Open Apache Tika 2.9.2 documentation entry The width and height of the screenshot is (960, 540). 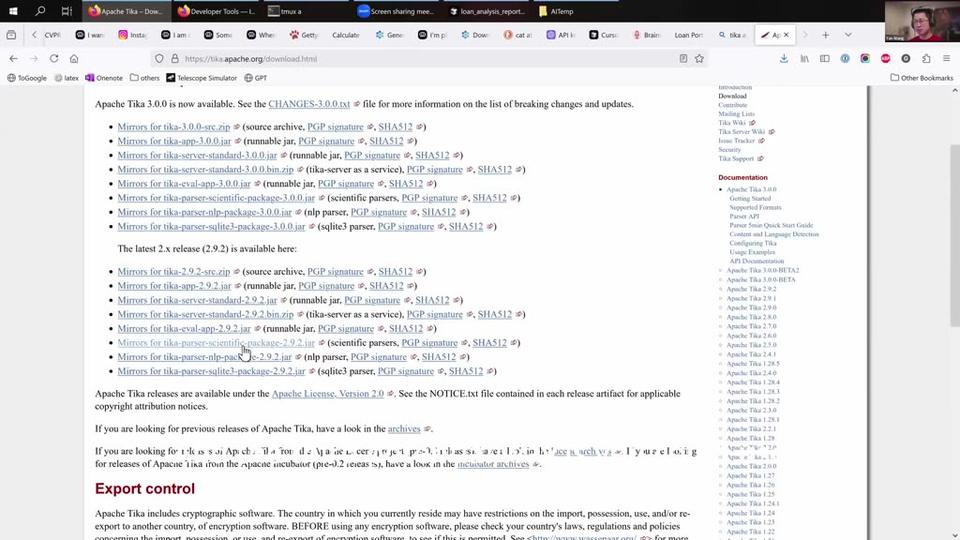coord(751,289)
